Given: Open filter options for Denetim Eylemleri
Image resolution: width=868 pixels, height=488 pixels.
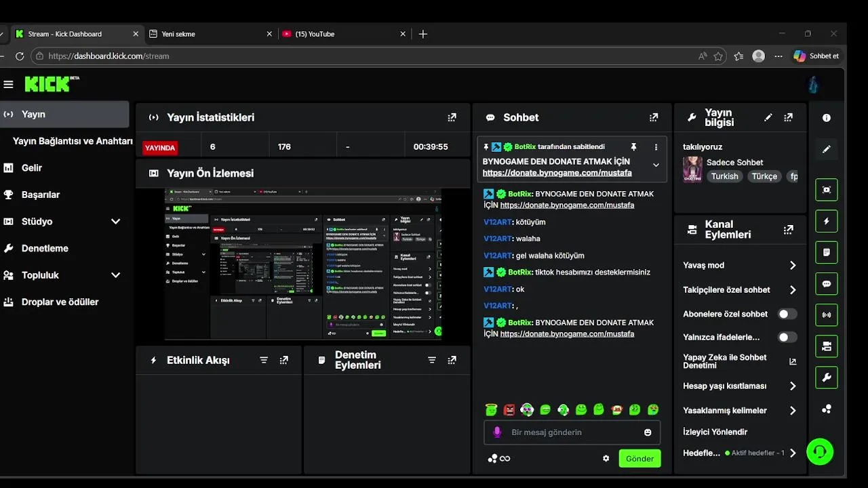Looking at the screenshot, I should 432,360.
